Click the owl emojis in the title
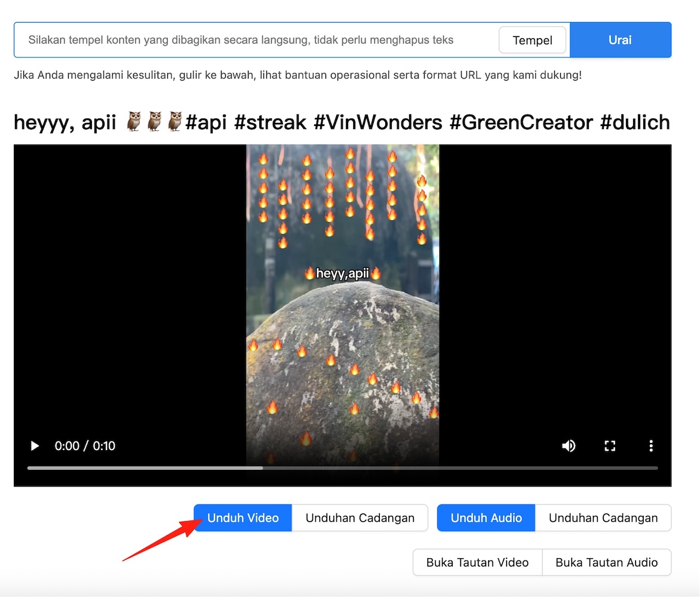700x597 pixels. [x=154, y=122]
